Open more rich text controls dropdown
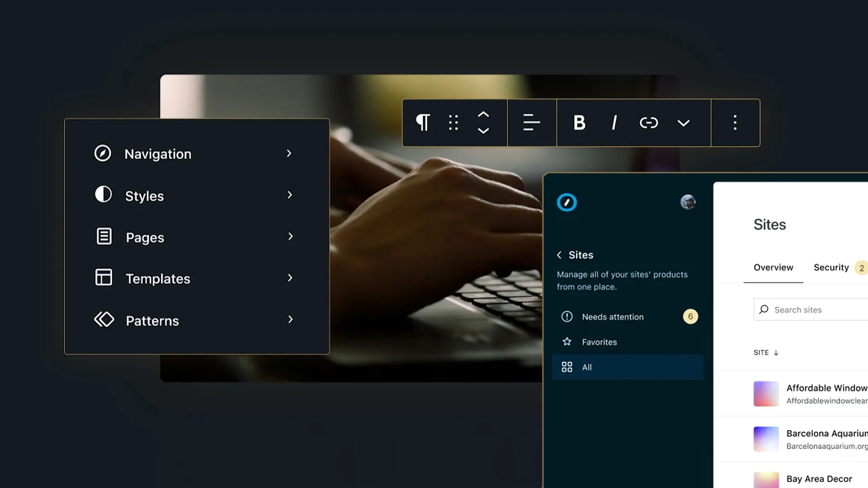The image size is (868, 488). pyautogui.click(x=684, y=123)
